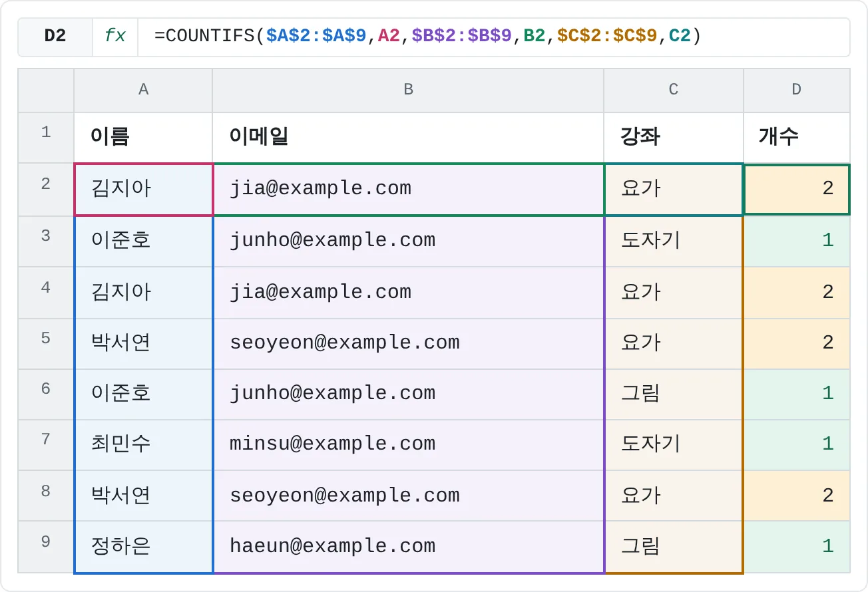Select column D header
Viewport: 868px width, 592px height.
797,90
